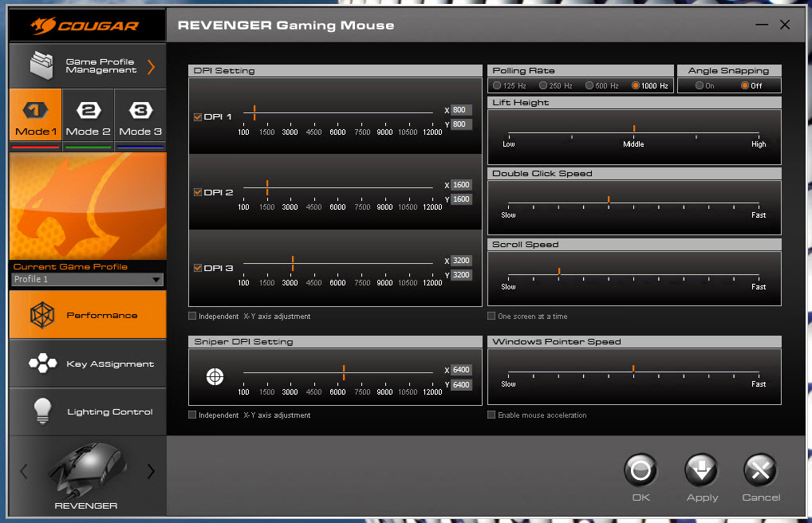Click the OK button
Image resolution: width=812 pixels, height=523 pixels.
tap(641, 470)
